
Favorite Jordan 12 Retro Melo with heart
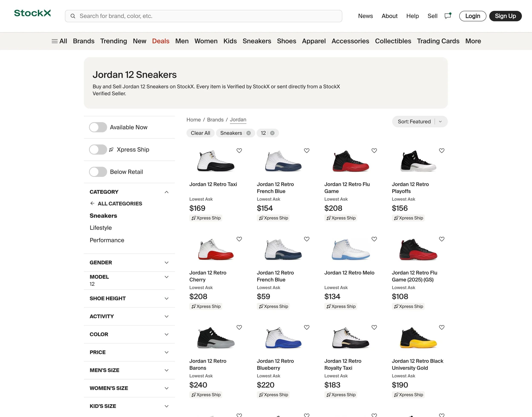tap(374, 239)
